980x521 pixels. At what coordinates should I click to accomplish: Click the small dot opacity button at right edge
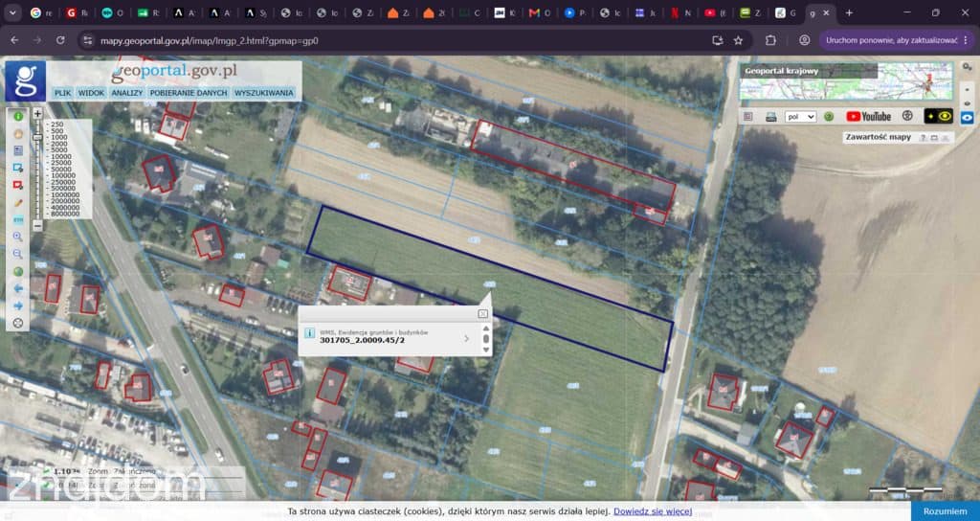(967, 87)
